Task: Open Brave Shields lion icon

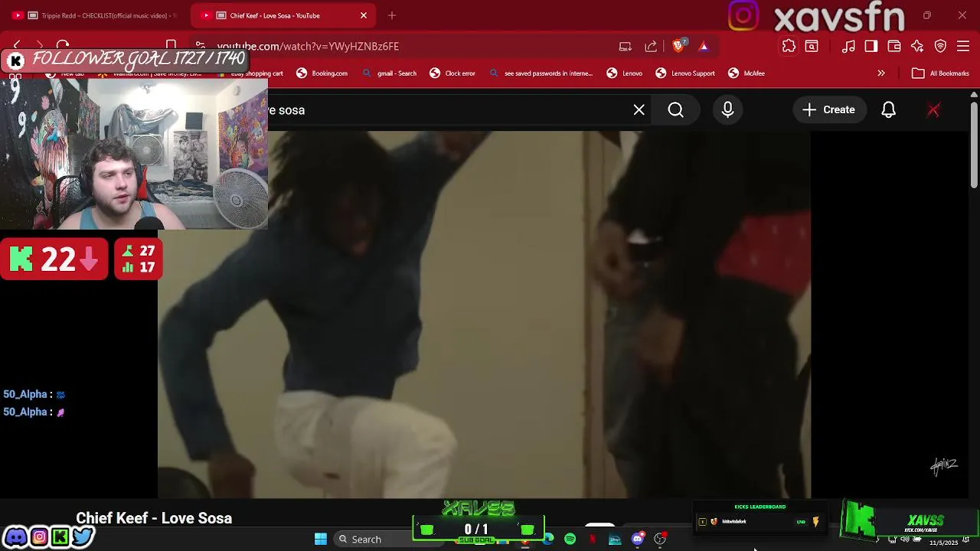Action: click(x=678, y=46)
